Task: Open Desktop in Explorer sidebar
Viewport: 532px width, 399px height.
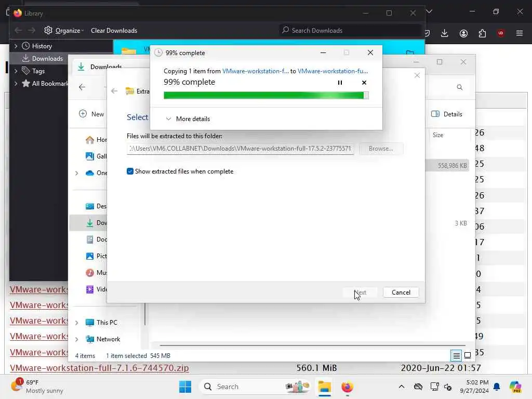Action: tap(96, 206)
